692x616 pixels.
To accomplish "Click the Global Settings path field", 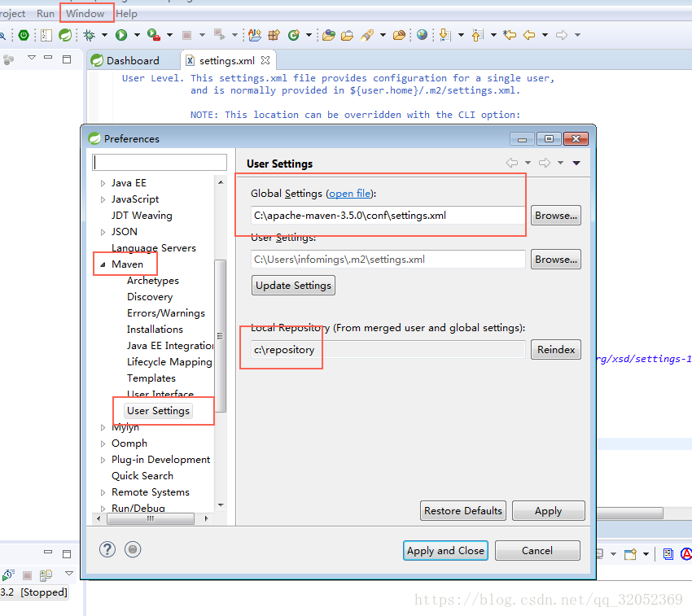I will pos(388,216).
